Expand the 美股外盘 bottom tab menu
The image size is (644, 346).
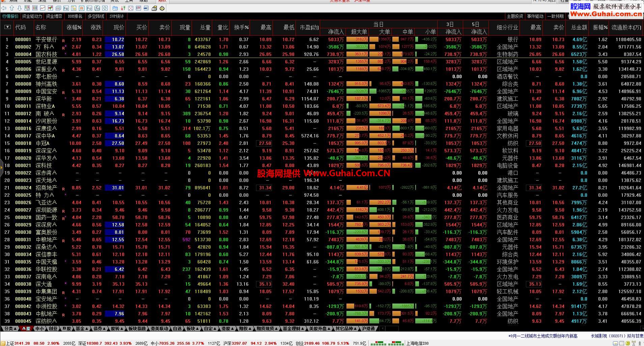pos(320,328)
